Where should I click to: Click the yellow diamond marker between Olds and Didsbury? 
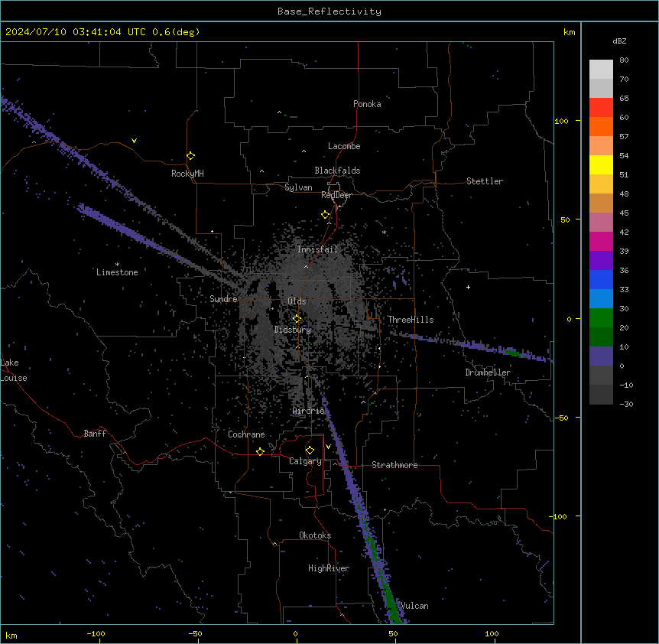click(297, 319)
